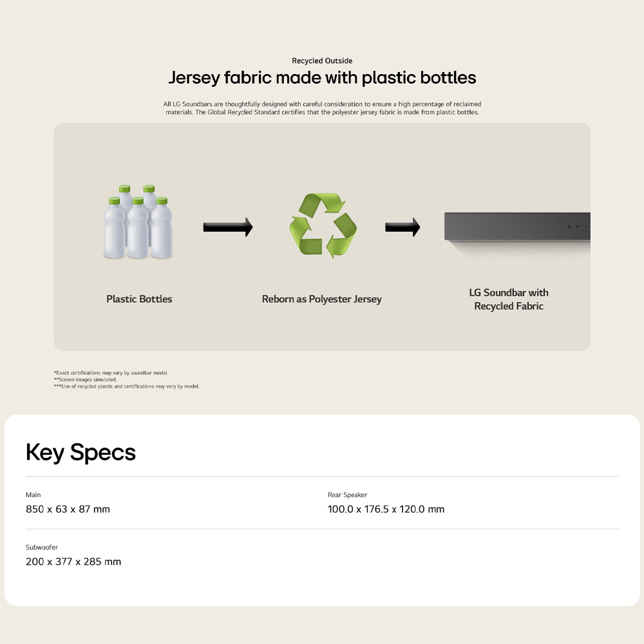This screenshot has height=644, width=644.
Task: Click the arrow pointing to the soundbar
Action: (402, 227)
